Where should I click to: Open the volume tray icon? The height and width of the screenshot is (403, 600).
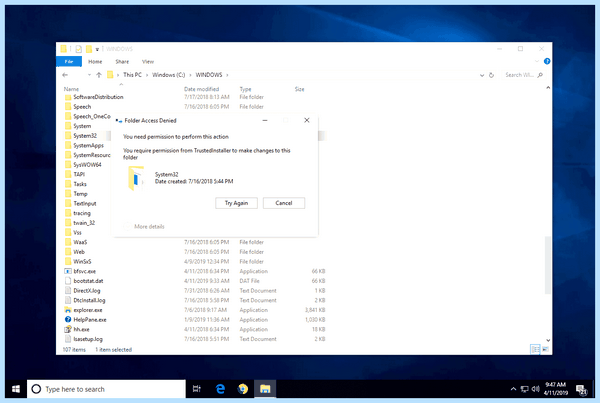(536, 389)
